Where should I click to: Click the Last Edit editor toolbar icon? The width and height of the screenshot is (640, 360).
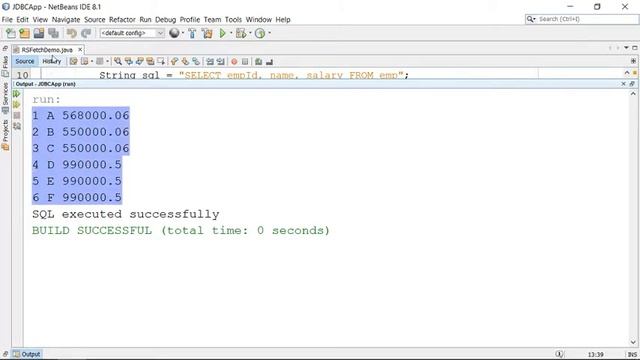click(x=73, y=62)
